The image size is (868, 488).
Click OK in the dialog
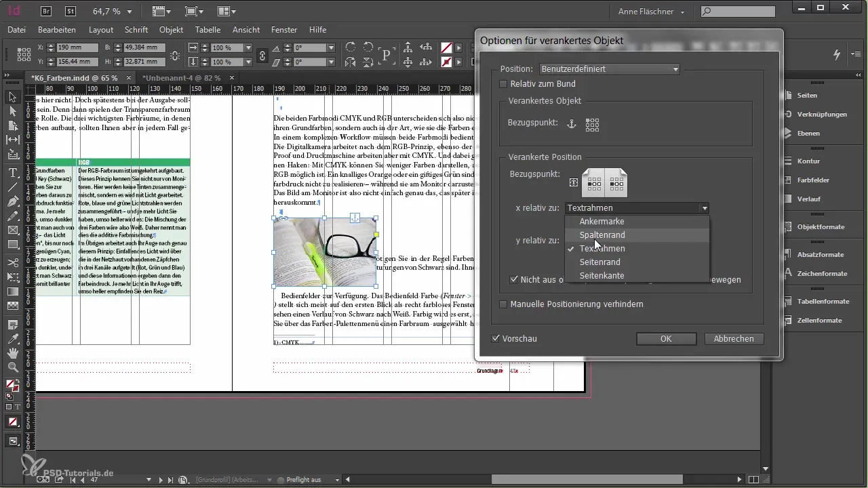coord(665,338)
